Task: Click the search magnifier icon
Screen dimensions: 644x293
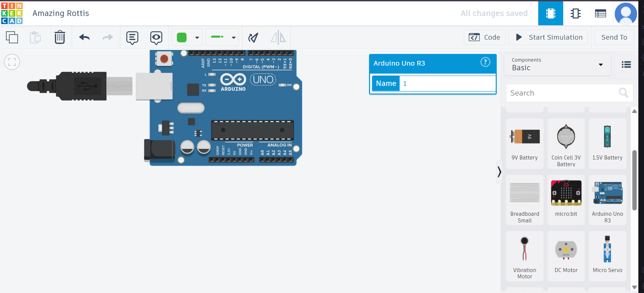Action: (623, 93)
